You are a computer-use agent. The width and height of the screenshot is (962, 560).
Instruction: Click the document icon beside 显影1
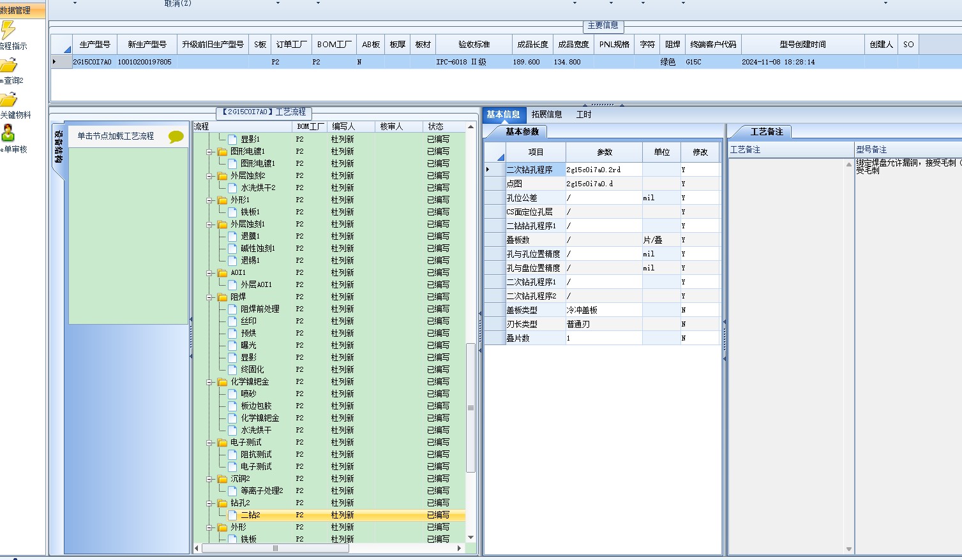point(233,139)
